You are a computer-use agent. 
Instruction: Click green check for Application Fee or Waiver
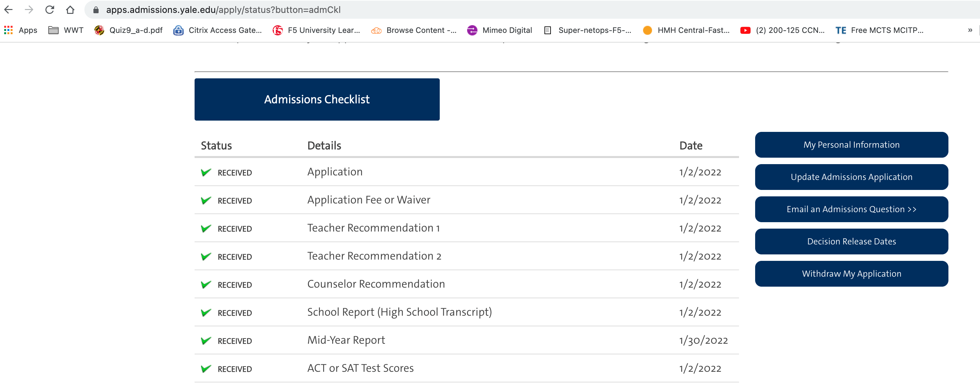tap(206, 200)
